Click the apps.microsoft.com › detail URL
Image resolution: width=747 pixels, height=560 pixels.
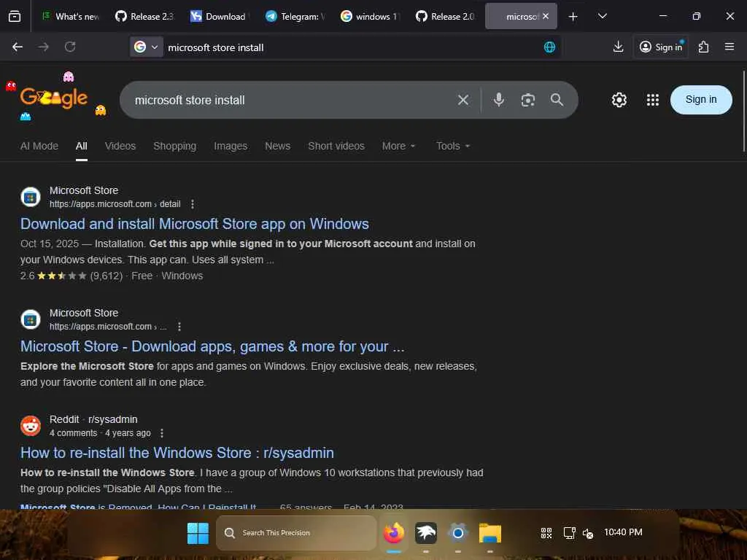coord(115,204)
